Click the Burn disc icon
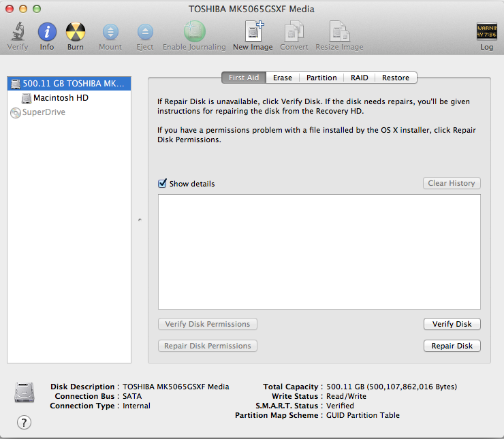 76,32
